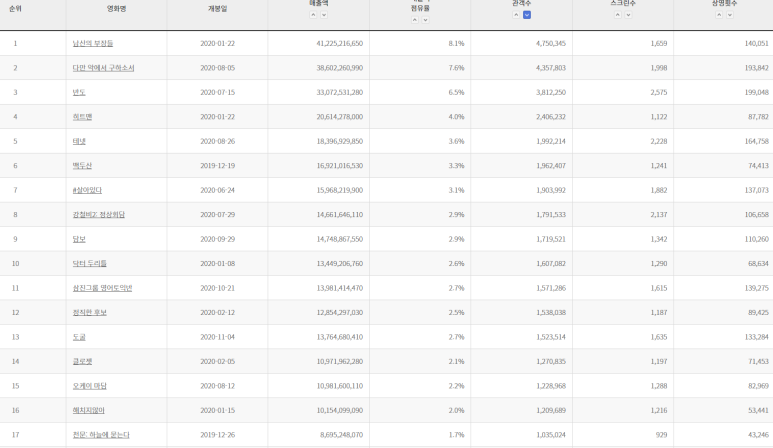The width and height of the screenshot is (773, 448).
Task: Select audience count 3,812,250
Action: click(551, 92)
